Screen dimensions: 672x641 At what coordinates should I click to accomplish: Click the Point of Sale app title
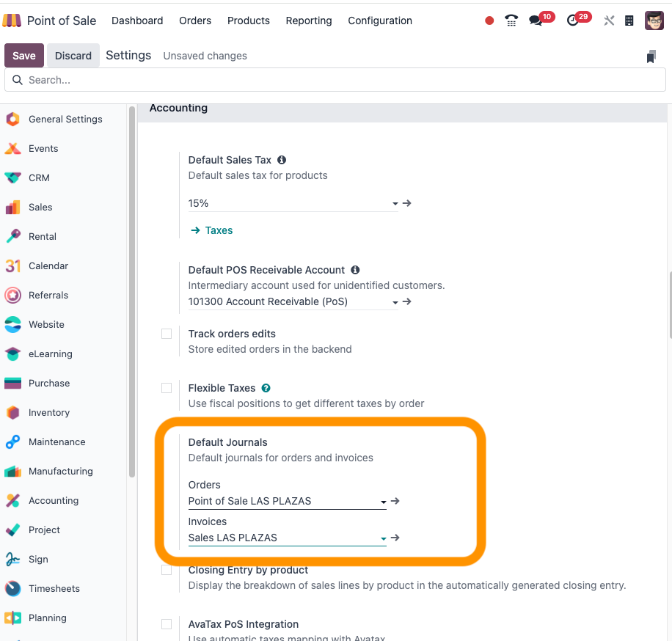[62, 21]
